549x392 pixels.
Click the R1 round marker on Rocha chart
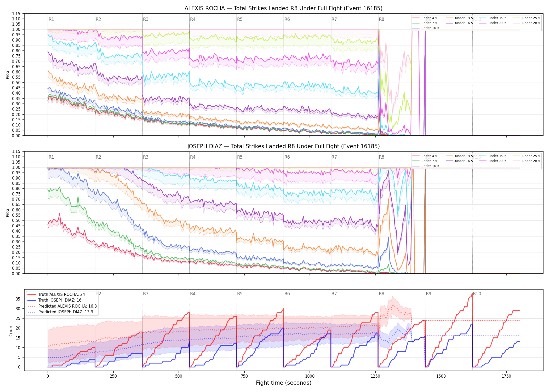click(x=51, y=19)
